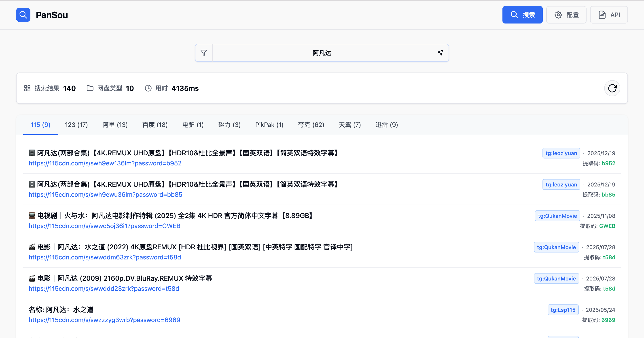The image size is (644, 338).
Task: Select the 迅雷 (9) tab
Action: [x=386, y=125]
